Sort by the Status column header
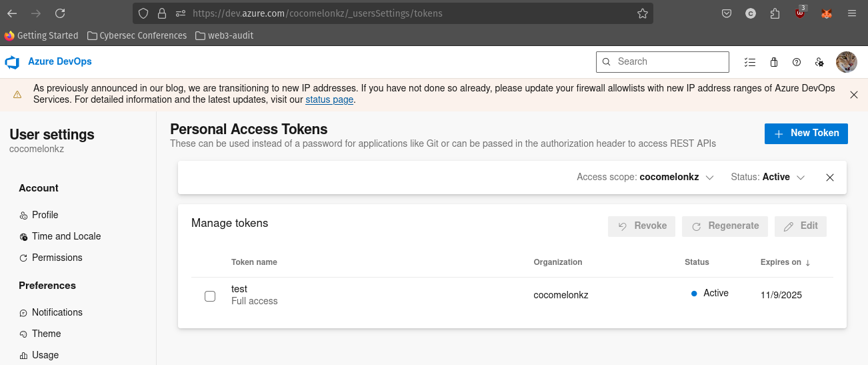This screenshot has height=365, width=868. 697,262
